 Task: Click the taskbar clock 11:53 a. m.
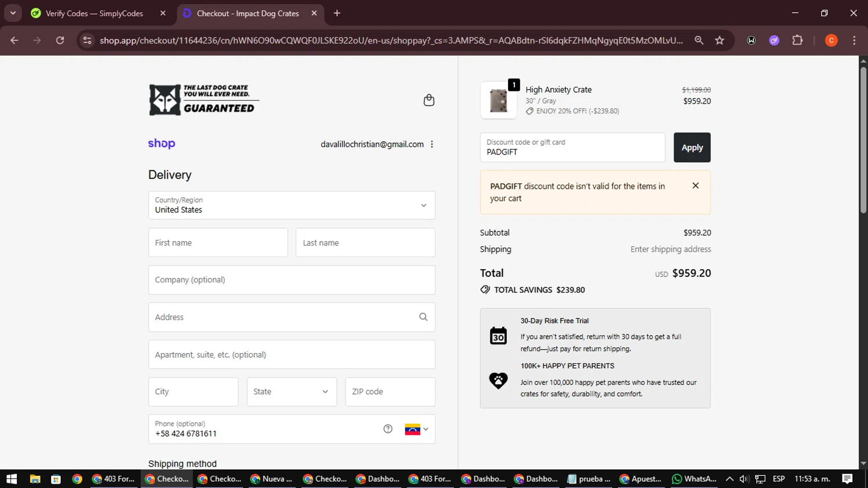coord(812,479)
